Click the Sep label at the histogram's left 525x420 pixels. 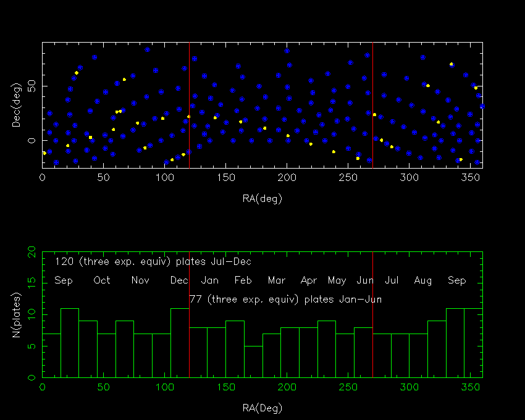click(x=63, y=280)
